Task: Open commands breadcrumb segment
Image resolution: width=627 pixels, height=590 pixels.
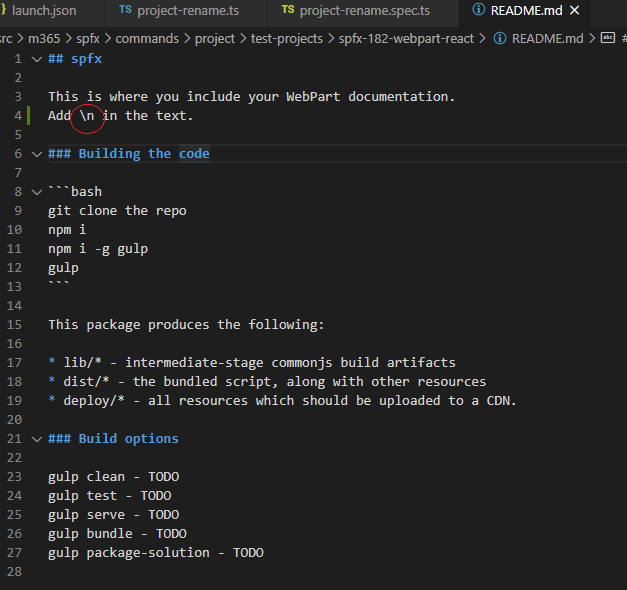Action: pyautogui.click(x=147, y=39)
